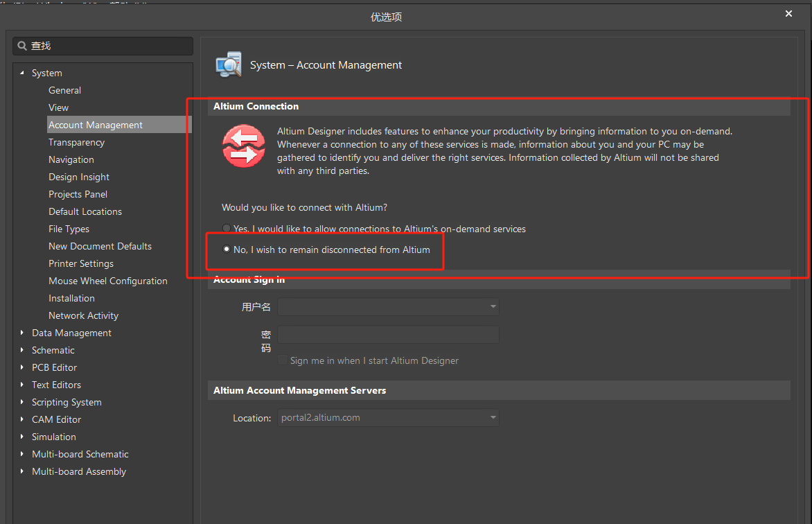Collapse the System tree node
Image resolution: width=812 pixels, height=524 pixels.
pos(23,73)
